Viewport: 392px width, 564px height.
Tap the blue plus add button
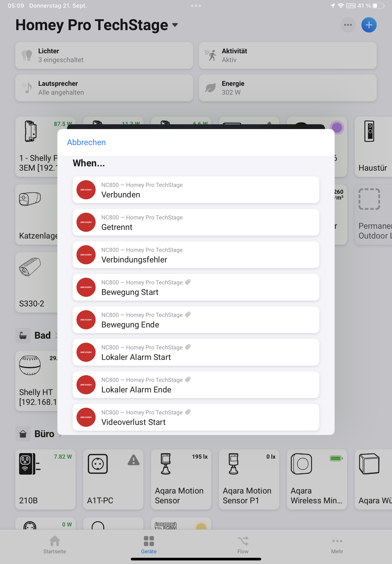pyautogui.click(x=369, y=25)
